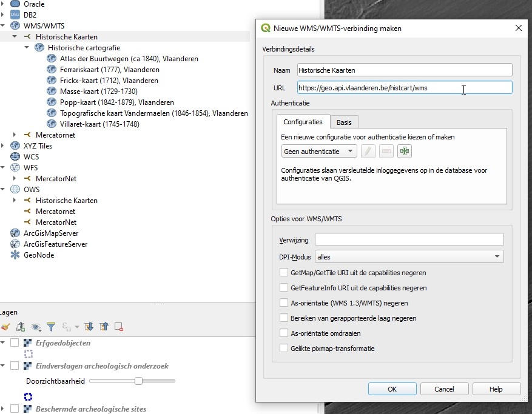The width and height of the screenshot is (532, 414).
Task: Click the edit authentication configuration pencil icon
Action: pyautogui.click(x=368, y=151)
